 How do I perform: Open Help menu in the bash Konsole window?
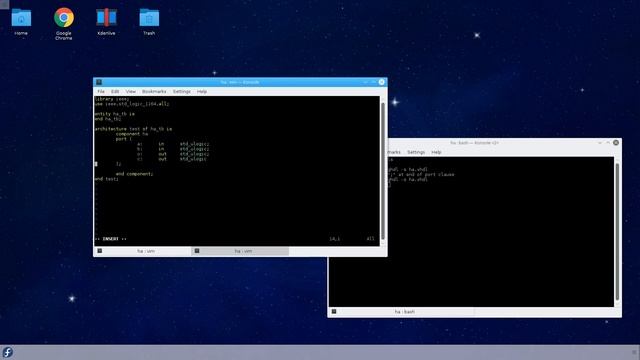(436, 152)
